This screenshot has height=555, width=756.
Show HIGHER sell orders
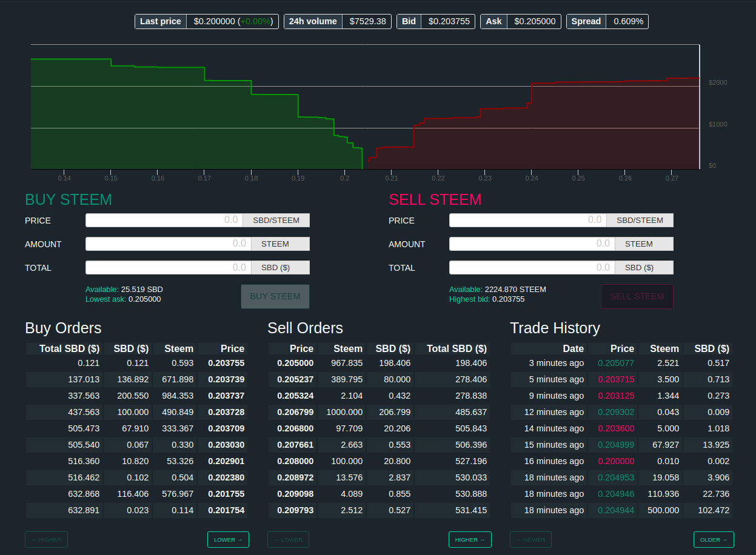[x=470, y=539]
